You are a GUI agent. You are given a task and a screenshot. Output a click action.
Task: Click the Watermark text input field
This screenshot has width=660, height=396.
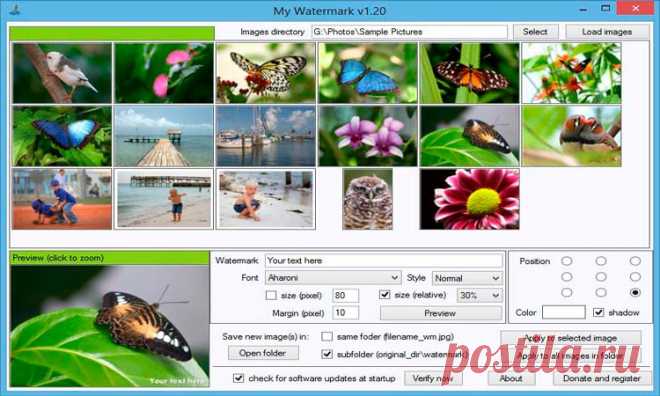[x=384, y=260]
